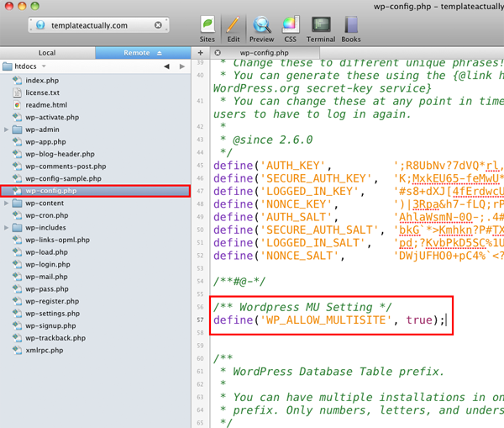Click 'WordPress Database Table prefix' comment
Viewport: 504px width, 428px height.
click(338, 372)
